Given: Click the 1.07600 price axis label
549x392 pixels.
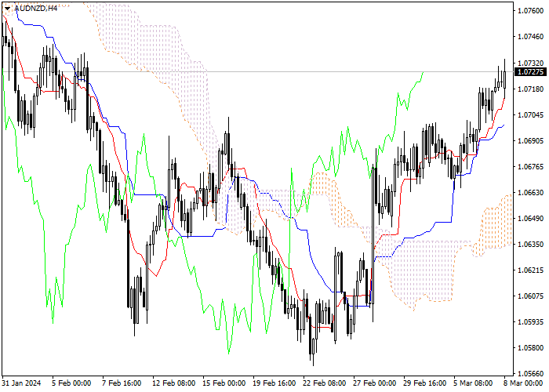Looking at the screenshot, I should [x=530, y=11].
